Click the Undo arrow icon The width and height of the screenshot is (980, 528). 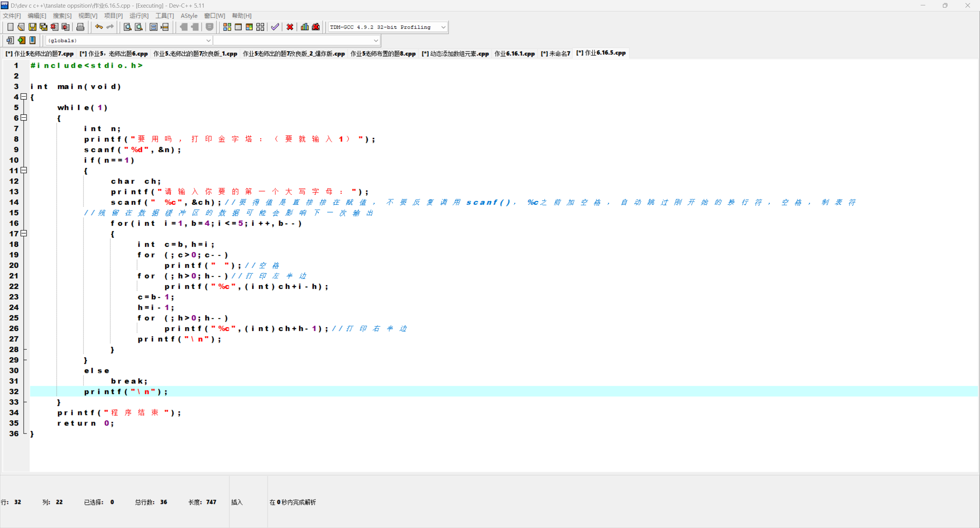[99, 27]
